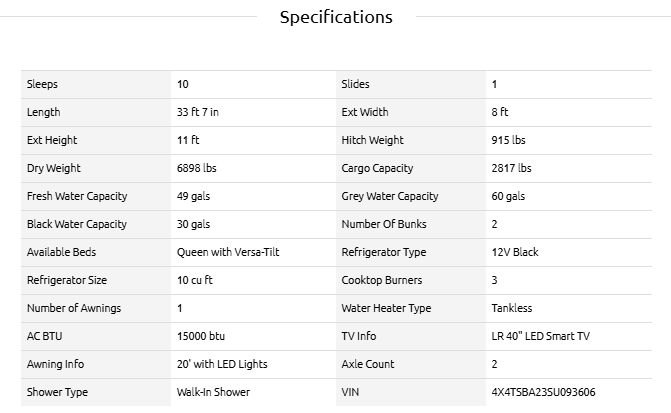Select the Queen with Versa-Tilt bed value
The height and width of the screenshot is (413, 671).
coord(221,252)
